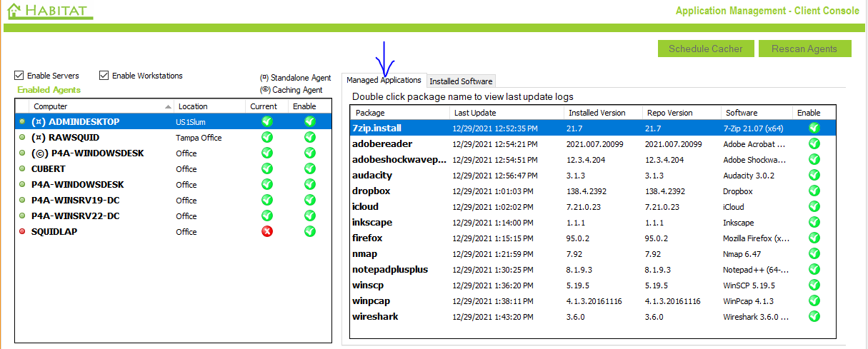Viewport: 868px width, 349px height.
Task: Toggle the Enable status for agent SQUIDLAP
Action: tap(310, 231)
